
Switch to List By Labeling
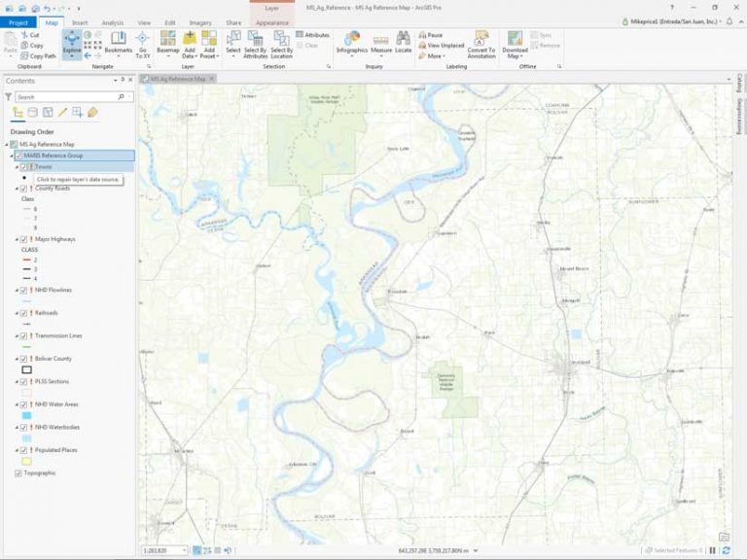[92, 113]
